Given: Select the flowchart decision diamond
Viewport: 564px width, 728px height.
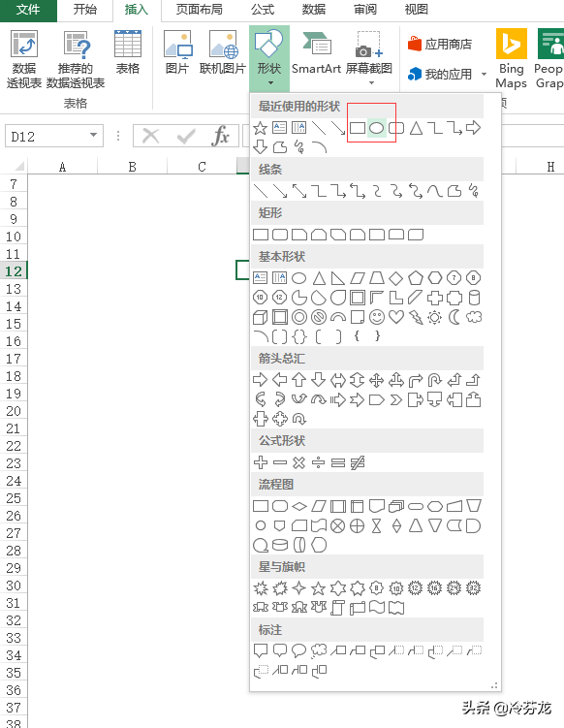Looking at the screenshot, I should pos(299,506).
